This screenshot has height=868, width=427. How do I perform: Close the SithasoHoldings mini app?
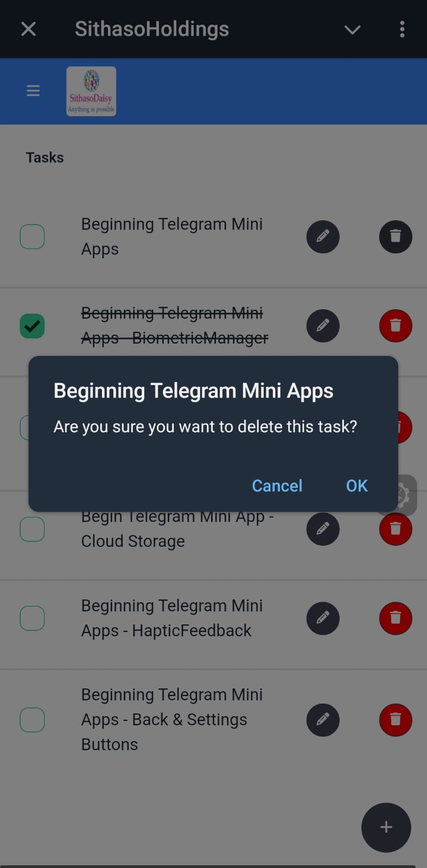point(28,29)
